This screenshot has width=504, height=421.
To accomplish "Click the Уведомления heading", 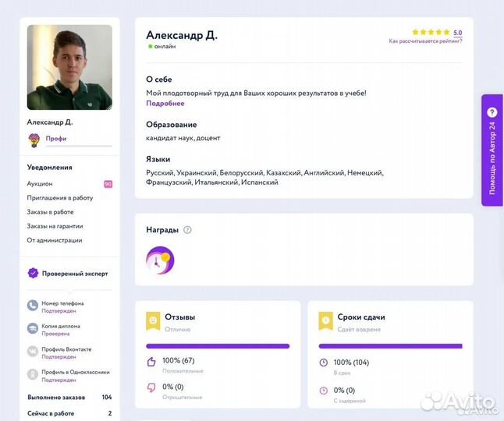I will click(x=49, y=168).
